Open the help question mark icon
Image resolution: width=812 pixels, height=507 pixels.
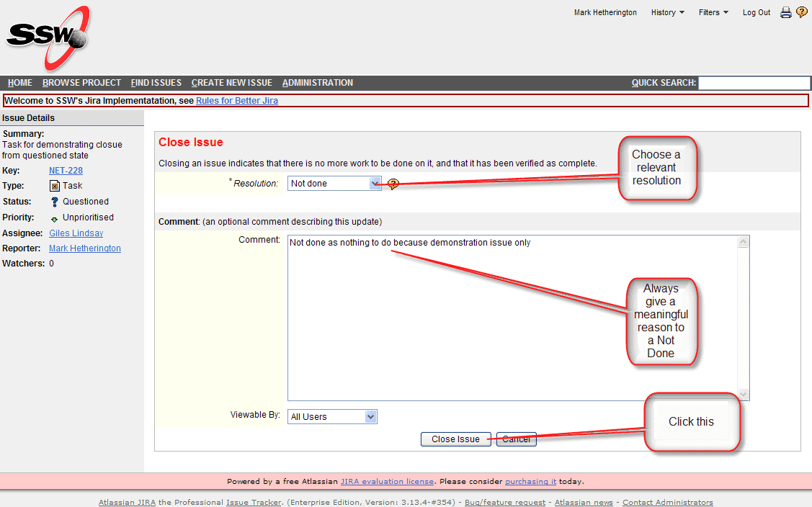point(801,12)
